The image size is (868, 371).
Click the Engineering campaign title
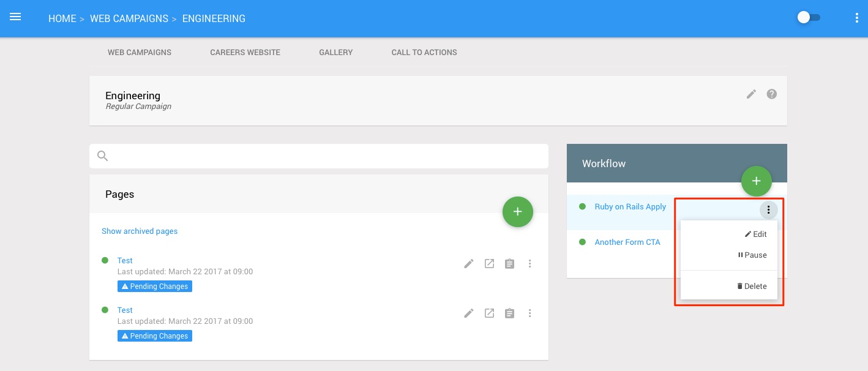133,96
